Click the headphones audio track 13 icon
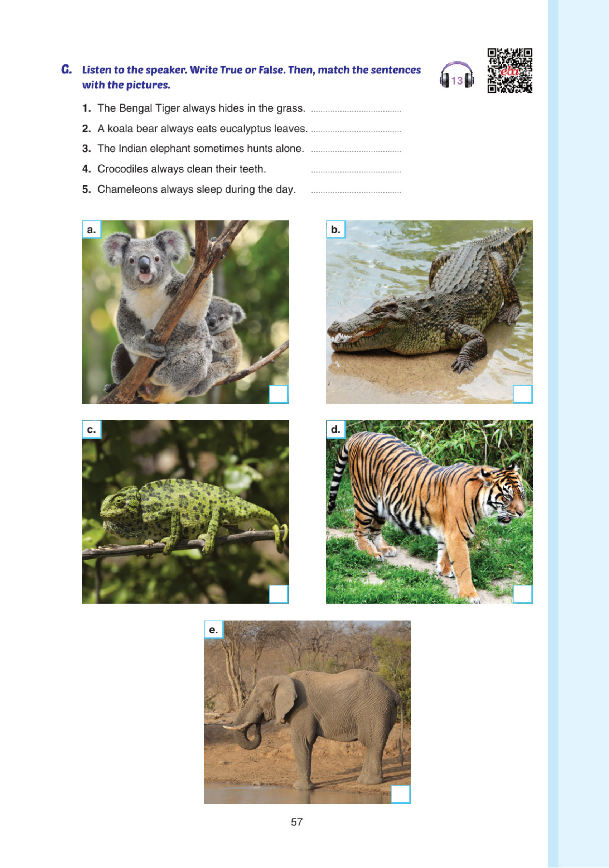This screenshot has width=609, height=868. (456, 75)
